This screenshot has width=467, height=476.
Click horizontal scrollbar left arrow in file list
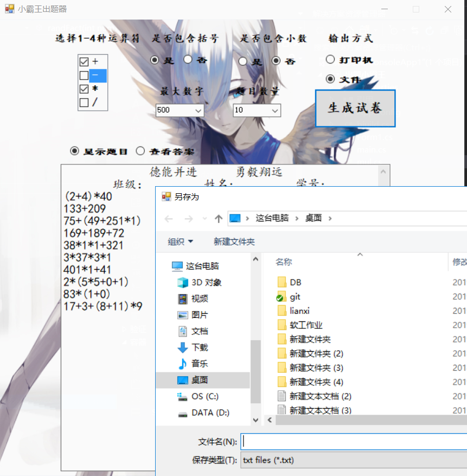click(x=270, y=420)
